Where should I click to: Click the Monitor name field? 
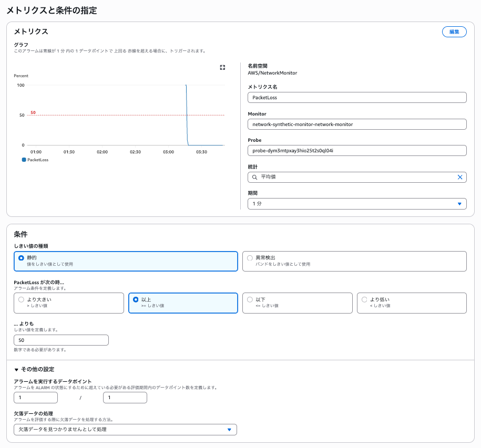pos(357,124)
